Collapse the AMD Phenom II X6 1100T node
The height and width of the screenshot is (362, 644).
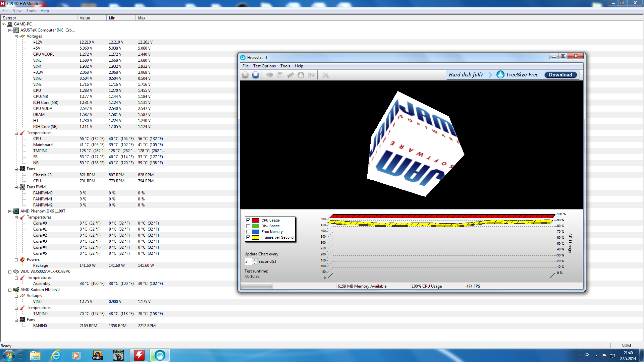[x=10, y=212]
